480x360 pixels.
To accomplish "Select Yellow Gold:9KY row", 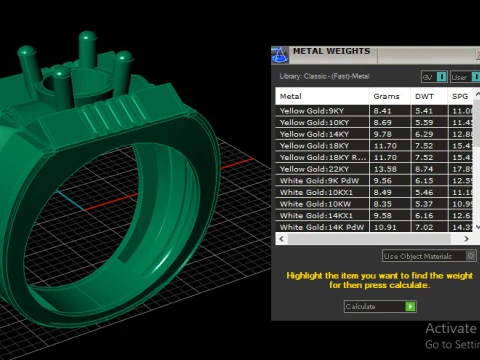I will point(374,111).
